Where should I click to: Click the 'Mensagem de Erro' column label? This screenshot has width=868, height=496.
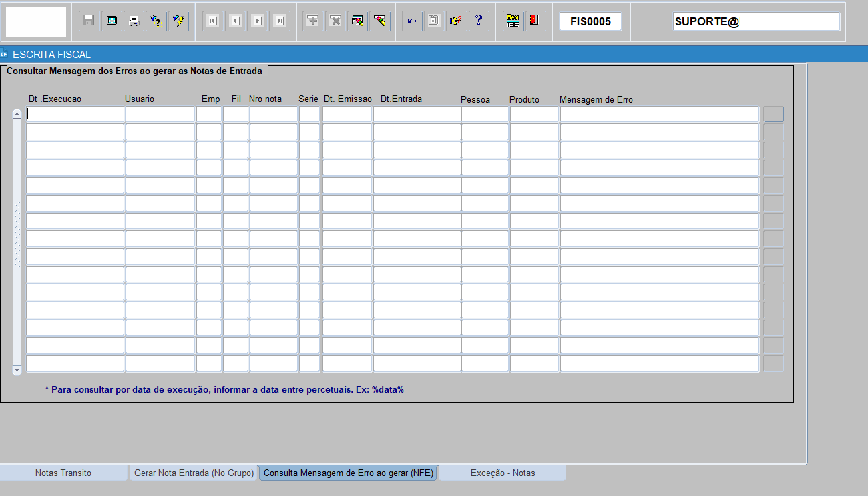click(x=596, y=99)
